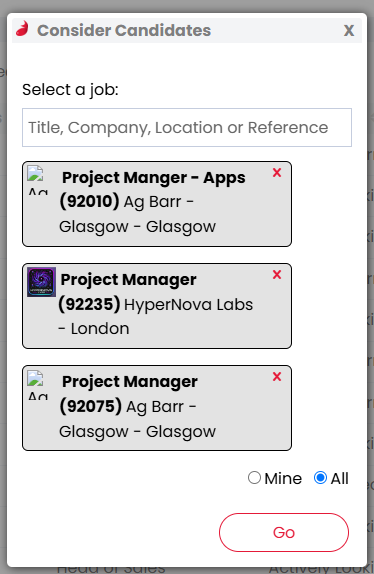Screen dimensions: 374x574
Task: Close the Consider Candidates dialog
Action: coord(349,30)
